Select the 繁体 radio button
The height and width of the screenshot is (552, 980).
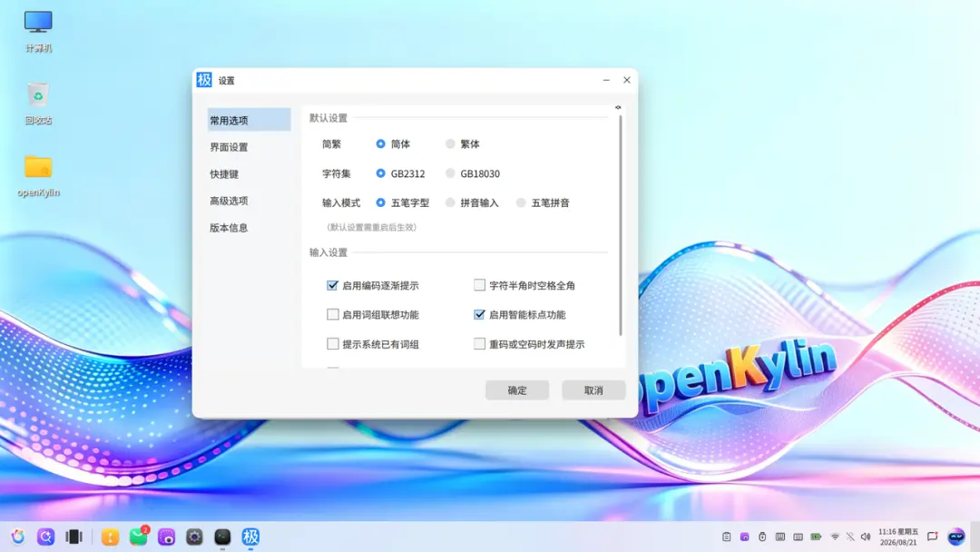(450, 143)
